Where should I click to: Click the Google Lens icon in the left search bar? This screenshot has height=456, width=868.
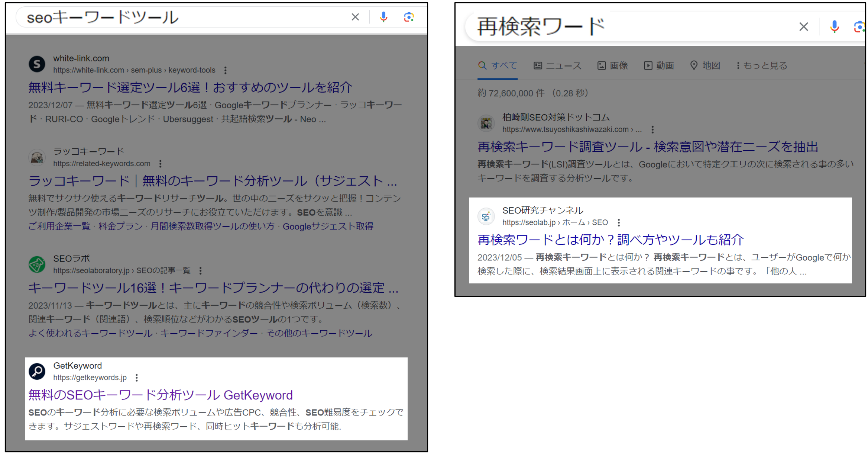[x=409, y=17]
